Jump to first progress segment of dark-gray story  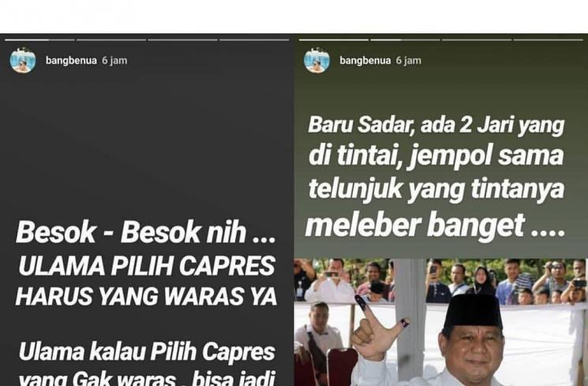tap(39, 39)
